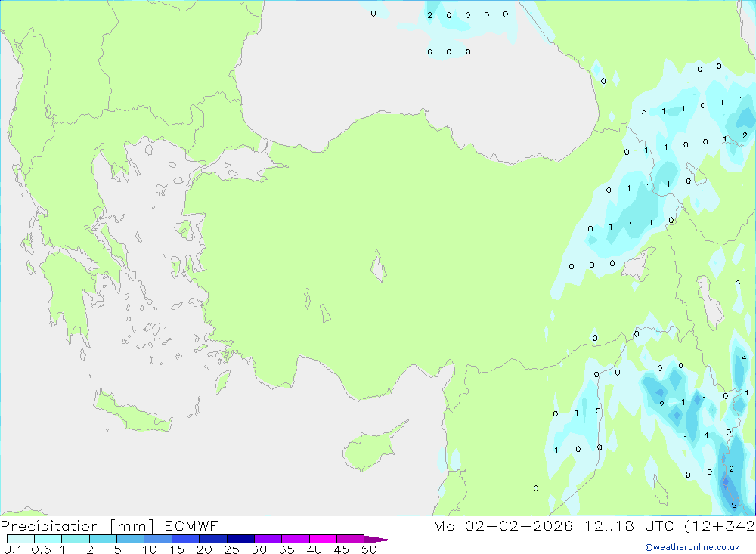Click the island of Crete on map

coord(133,412)
